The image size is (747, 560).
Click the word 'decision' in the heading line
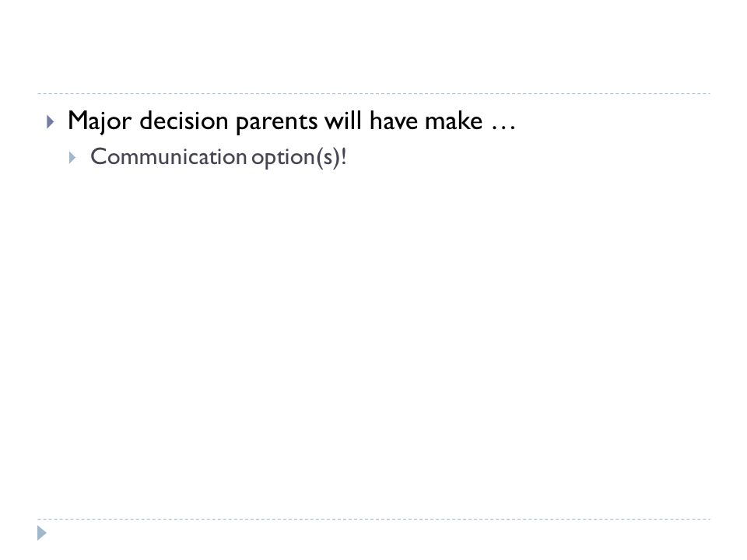point(184,121)
